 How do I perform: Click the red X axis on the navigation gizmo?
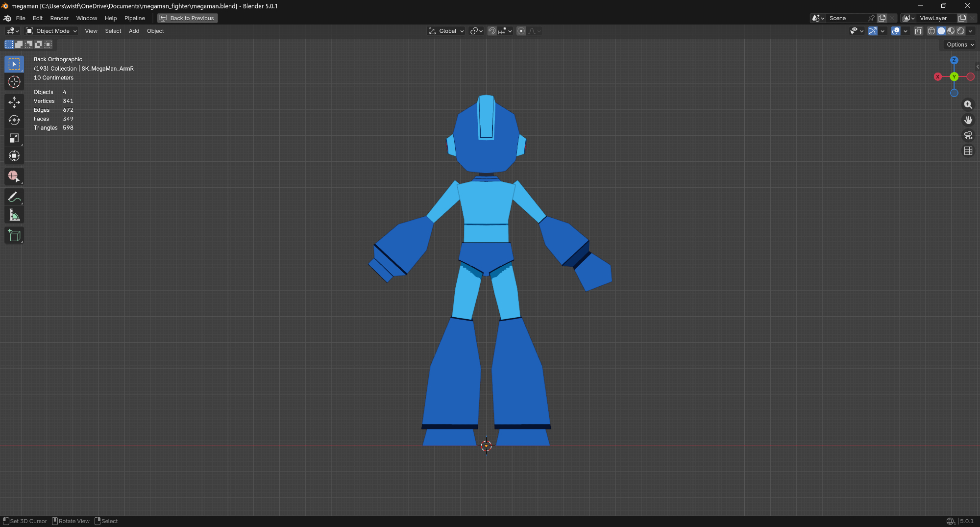point(937,77)
